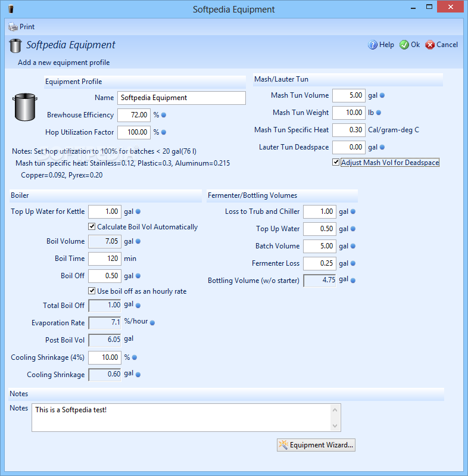468x476 pixels.
Task: Click the Post Boil Vol value 6.05
Action: pyautogui.click(x=105, y=340)
